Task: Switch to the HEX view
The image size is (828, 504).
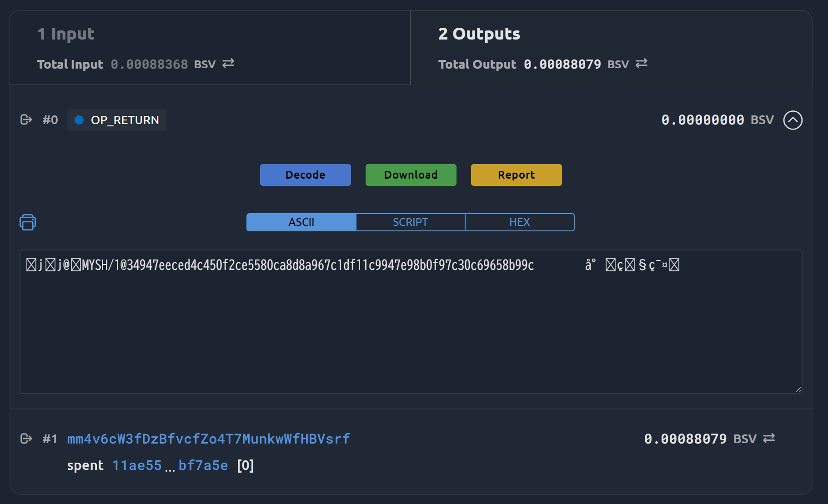Action: [520, 222]
